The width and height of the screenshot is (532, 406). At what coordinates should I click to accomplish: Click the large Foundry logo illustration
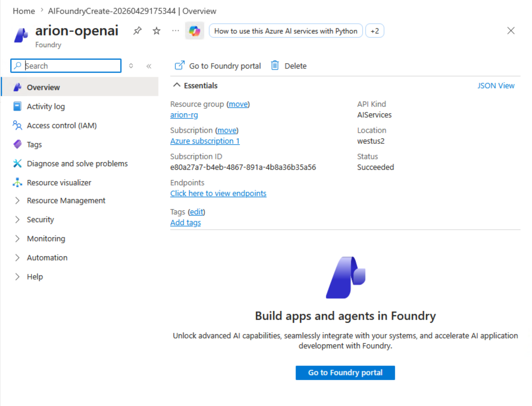point(345,277)
